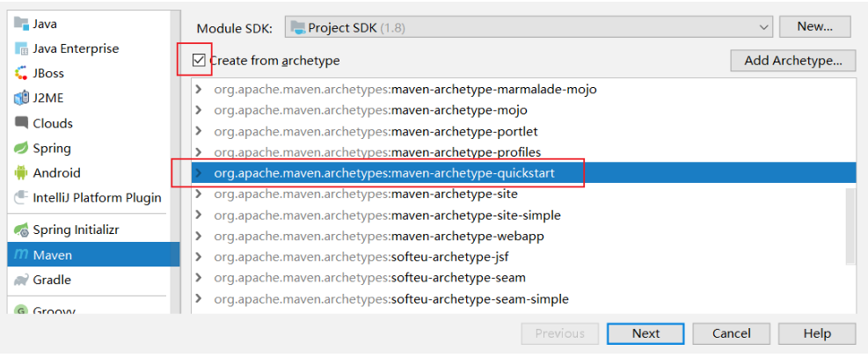Uncheck the Create from archetype checkbox
The width and height of the screenshot is (868, 358).
200,61
